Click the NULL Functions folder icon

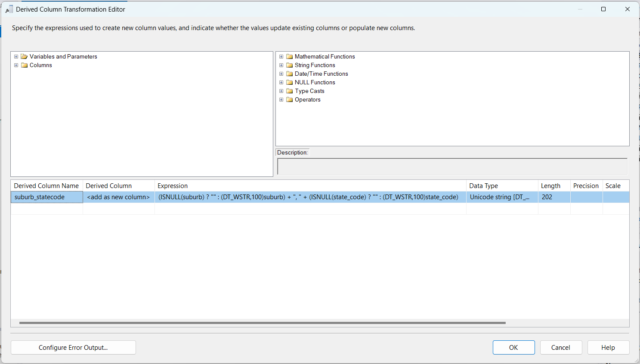(x=290, y=82)
